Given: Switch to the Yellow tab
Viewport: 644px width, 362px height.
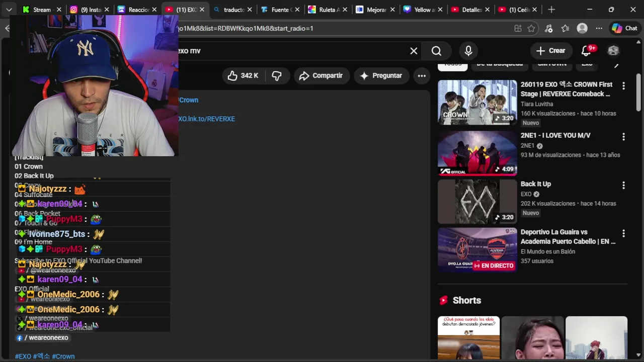Looking at the screenshot, I should (422, 10).
